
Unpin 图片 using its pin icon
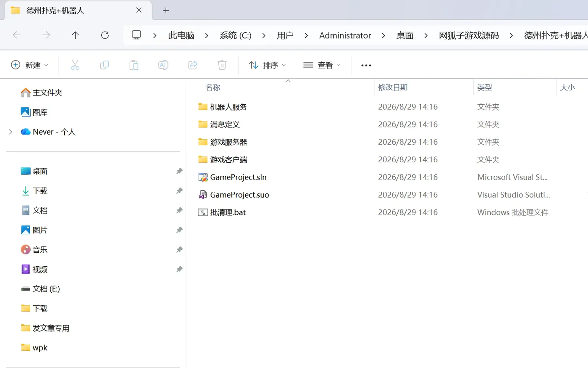click(179, 230)
